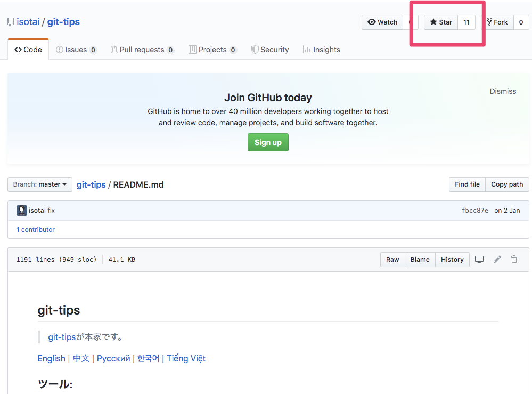This screenshot has height=394, width=532.
Task: Open the 11 stargazers count
Action: click(x=466, y=22)
